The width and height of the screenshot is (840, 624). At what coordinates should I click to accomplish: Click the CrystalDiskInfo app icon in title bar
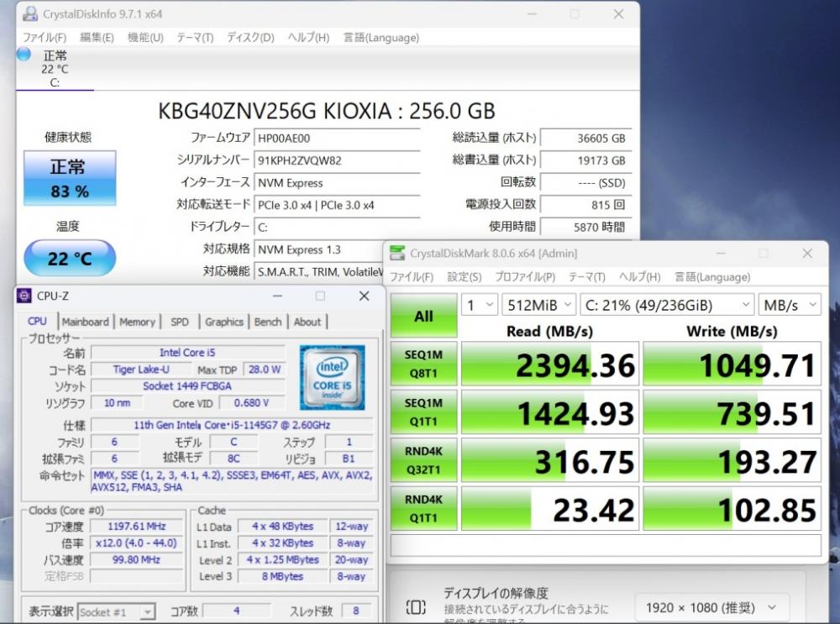pyautogui.click(x=30, y=14)
